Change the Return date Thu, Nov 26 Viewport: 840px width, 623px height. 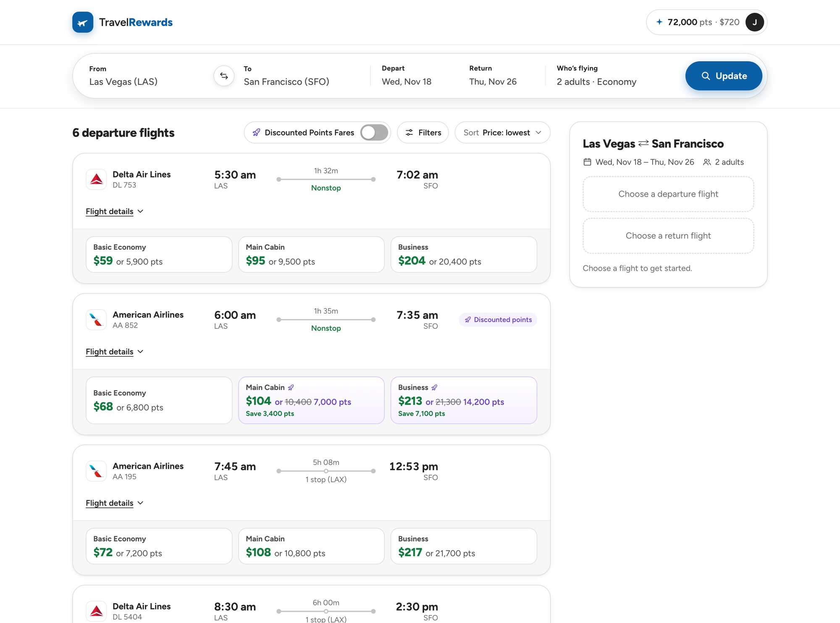502,76
